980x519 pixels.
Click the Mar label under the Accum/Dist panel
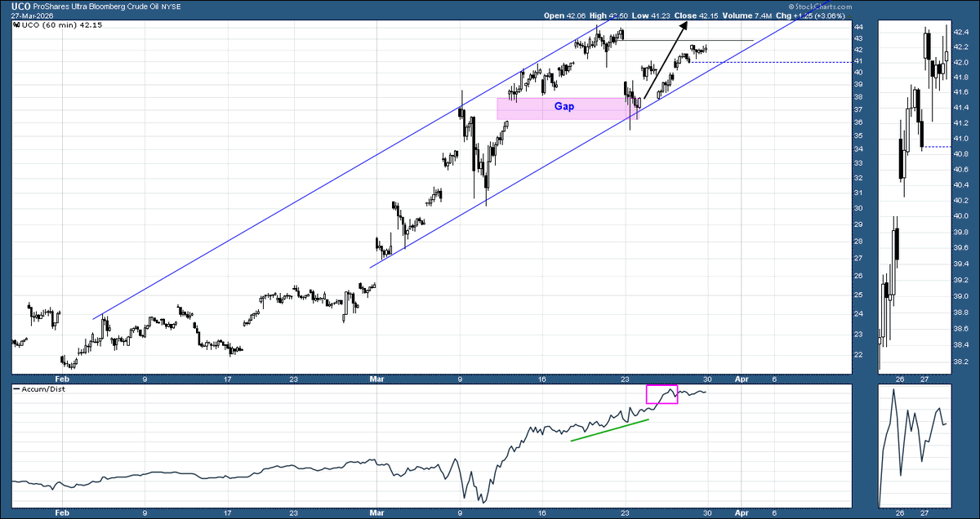tap(376, 512)
